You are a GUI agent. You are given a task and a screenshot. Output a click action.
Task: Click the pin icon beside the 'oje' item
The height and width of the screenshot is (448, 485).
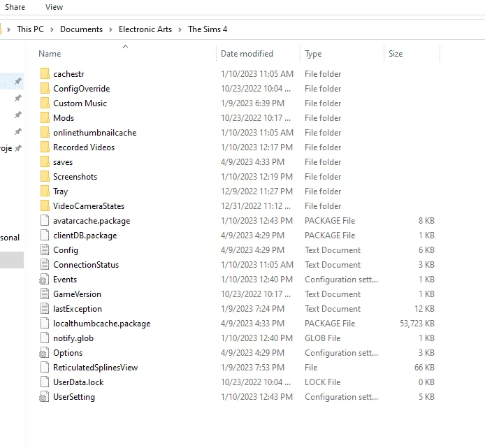pos(18,148)
